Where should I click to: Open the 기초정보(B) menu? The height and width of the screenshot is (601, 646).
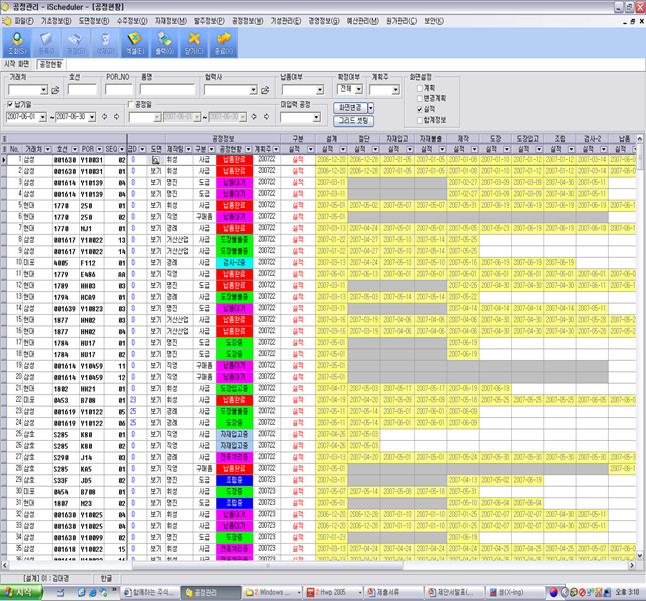56,21
